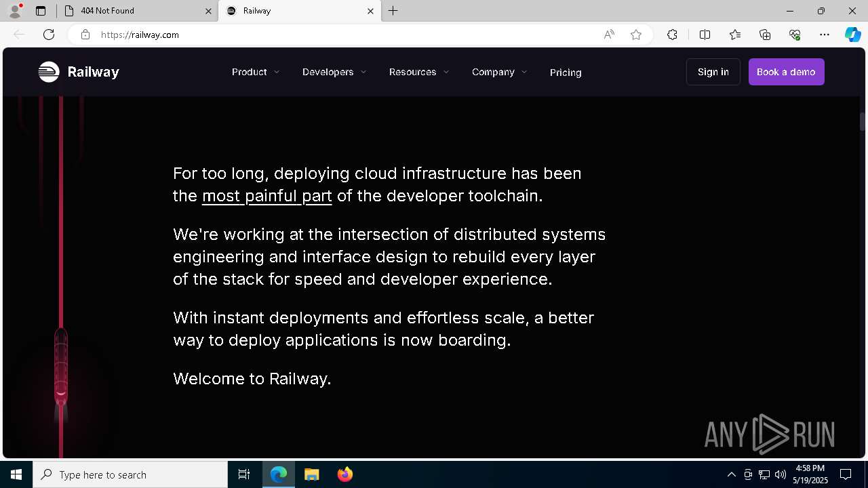Open the Extensions puzzle icon
The image size is (868, 488).
coord(672,35)
